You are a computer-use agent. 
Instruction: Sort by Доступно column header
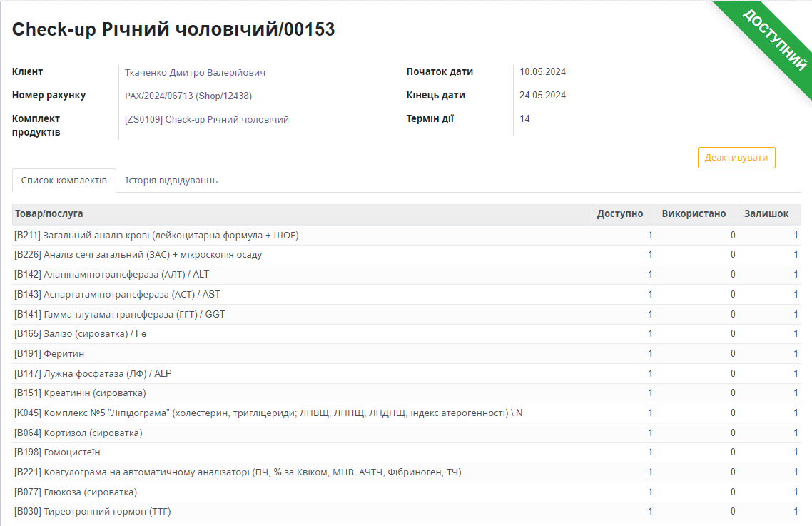[x=619, y=214]
